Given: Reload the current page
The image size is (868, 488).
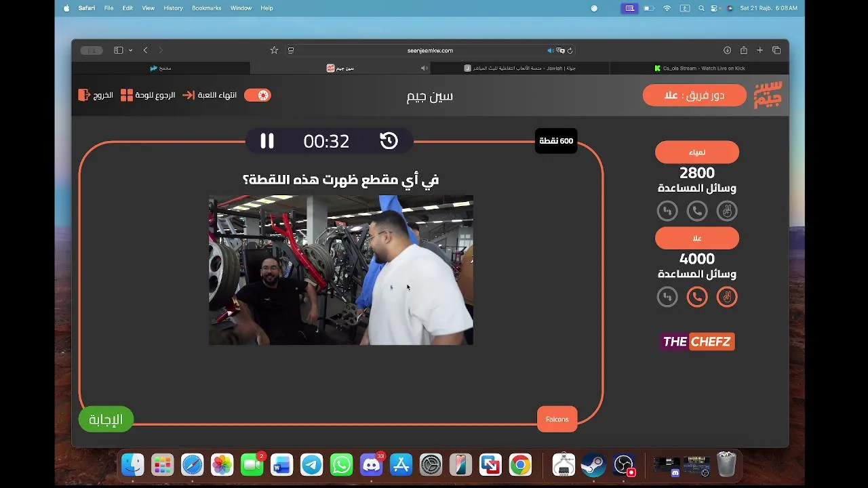Looking at the screenshot, I should 570,50.
